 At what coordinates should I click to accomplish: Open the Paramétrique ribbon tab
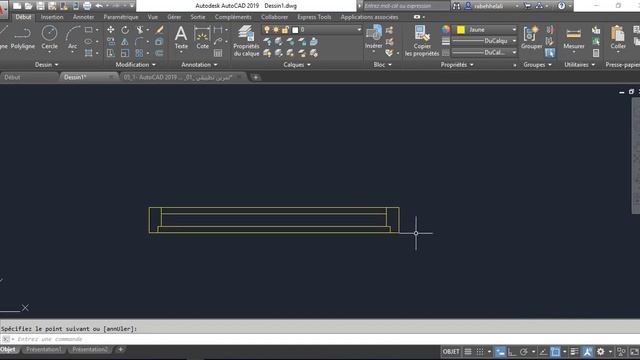(x=120, y=17)
